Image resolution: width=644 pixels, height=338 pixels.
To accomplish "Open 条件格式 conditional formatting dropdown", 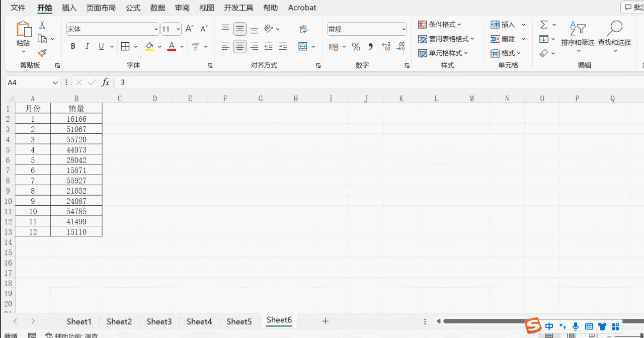I will pos(440,24).
